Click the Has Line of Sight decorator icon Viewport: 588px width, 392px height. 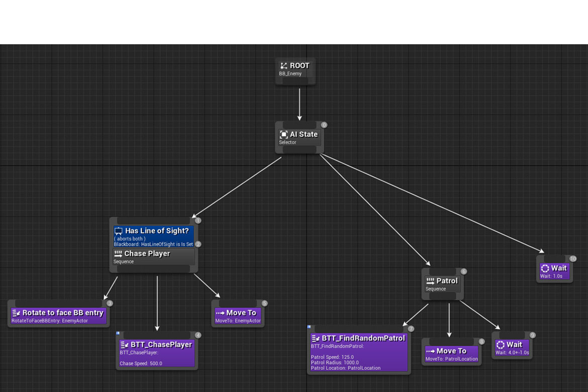click(x=119, y=231)
